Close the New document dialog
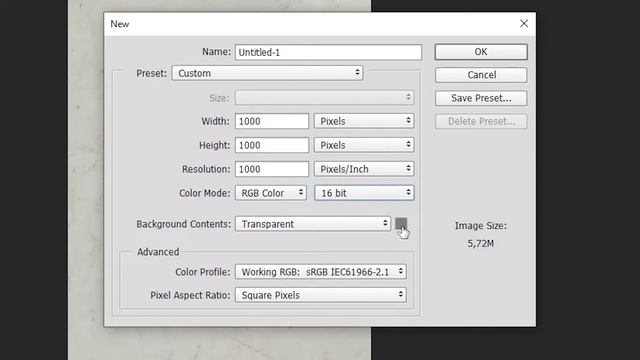The width and height of the screenshot is (640, 360). [524, 24]
